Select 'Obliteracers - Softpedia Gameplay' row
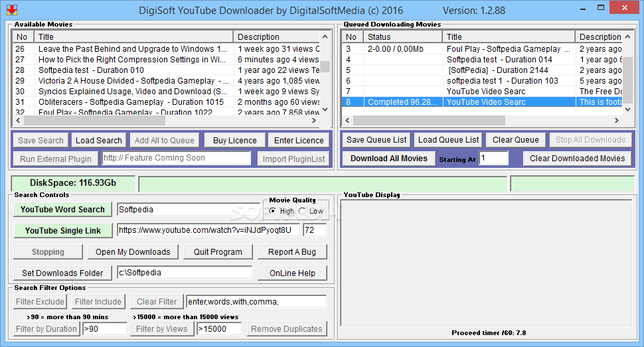The image size is (644, 347). coord(167,102)
